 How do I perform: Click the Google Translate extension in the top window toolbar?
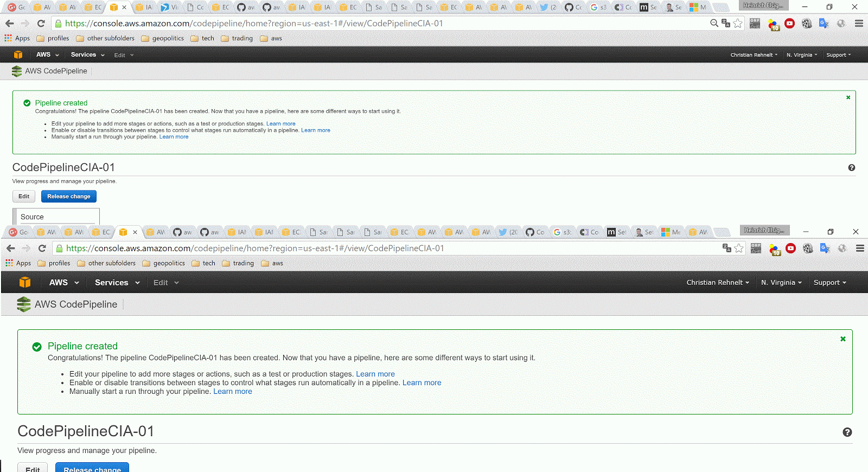824,23
